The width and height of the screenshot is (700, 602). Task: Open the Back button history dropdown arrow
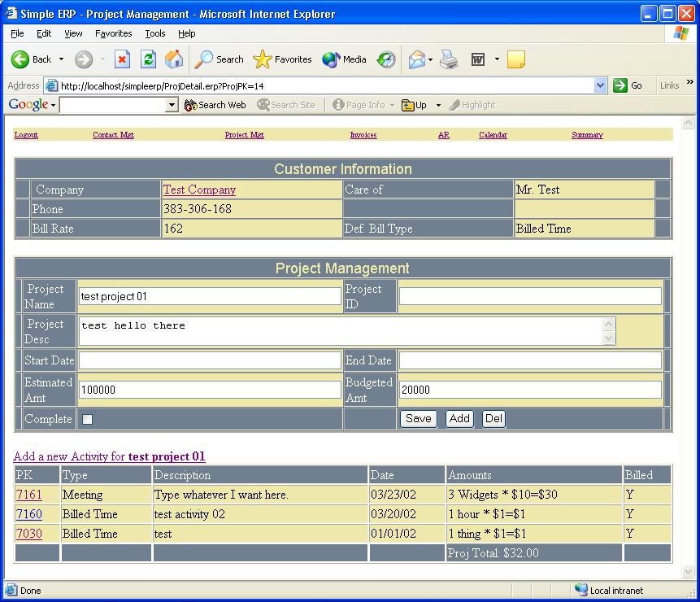click(61, 59)
